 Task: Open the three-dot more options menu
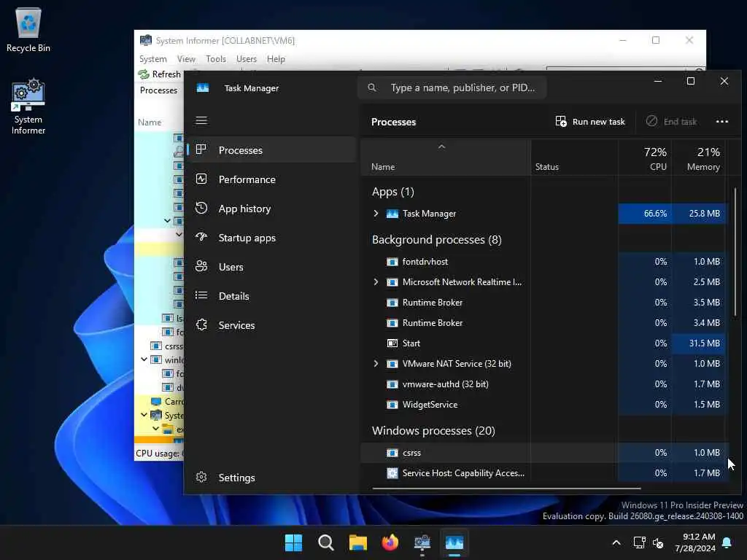(x=721, y=122)
